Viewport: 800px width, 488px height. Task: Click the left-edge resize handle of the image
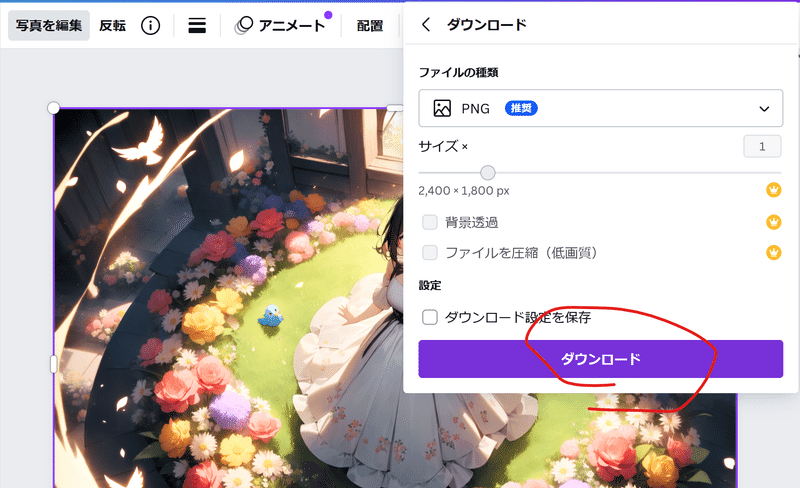pyautogui.click(x=54, y=364)
